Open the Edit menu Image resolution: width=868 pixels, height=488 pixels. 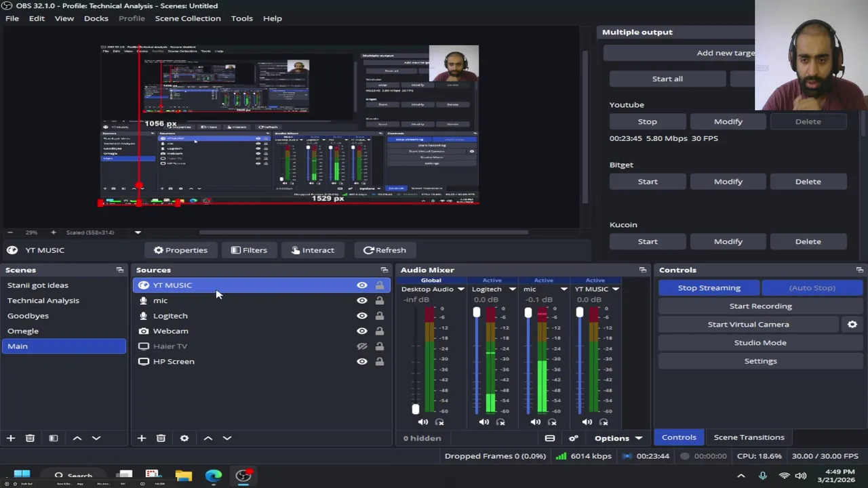[x=37, y=18]
